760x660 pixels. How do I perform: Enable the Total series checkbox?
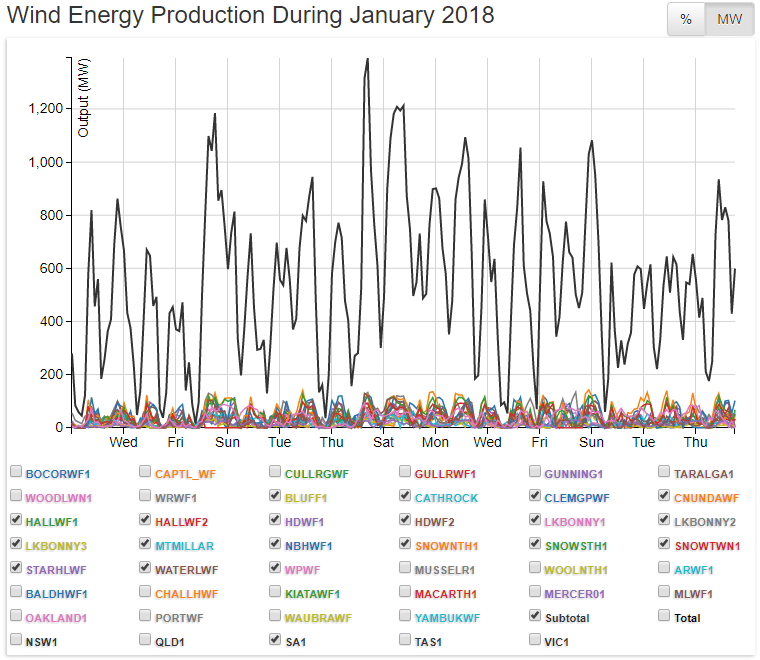[x=665, y=617]
